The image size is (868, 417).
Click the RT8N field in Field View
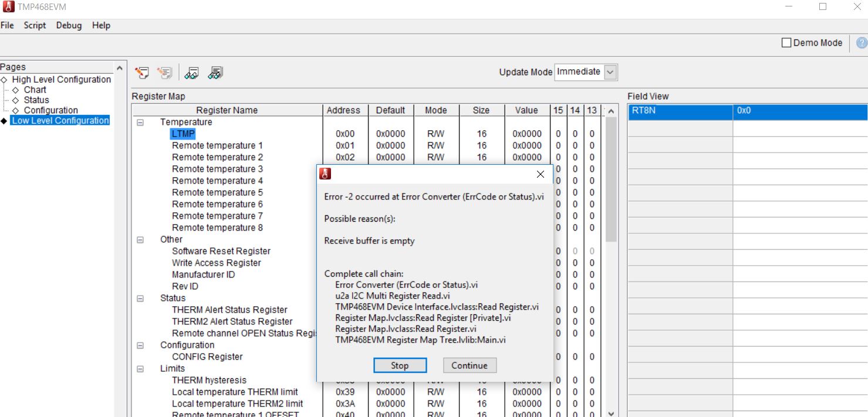(x=680, y=111)
